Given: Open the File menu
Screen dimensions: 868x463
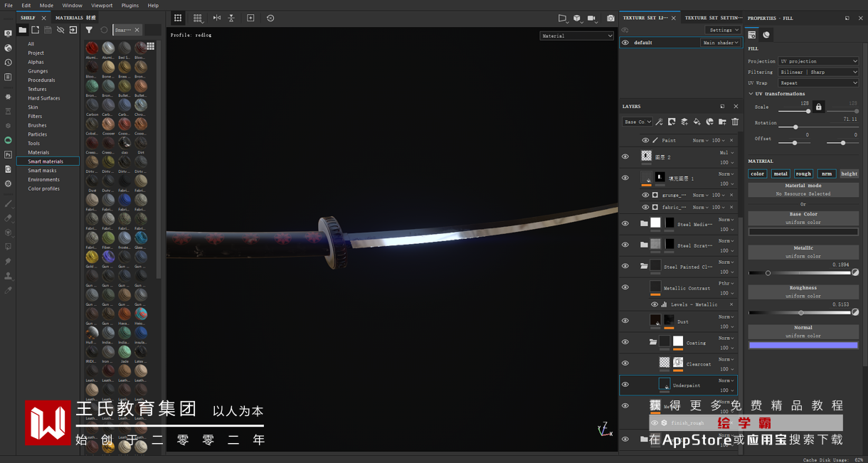Looking at the screenshot, I should (9, 5).
